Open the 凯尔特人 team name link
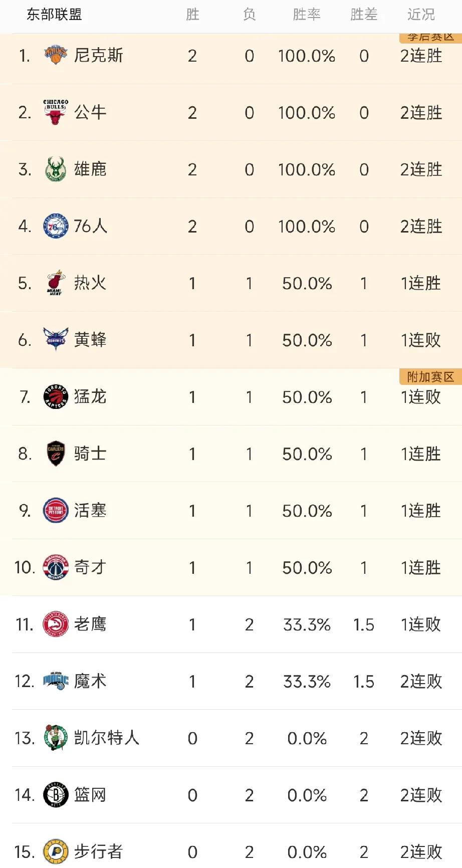 tap(106, 738)
